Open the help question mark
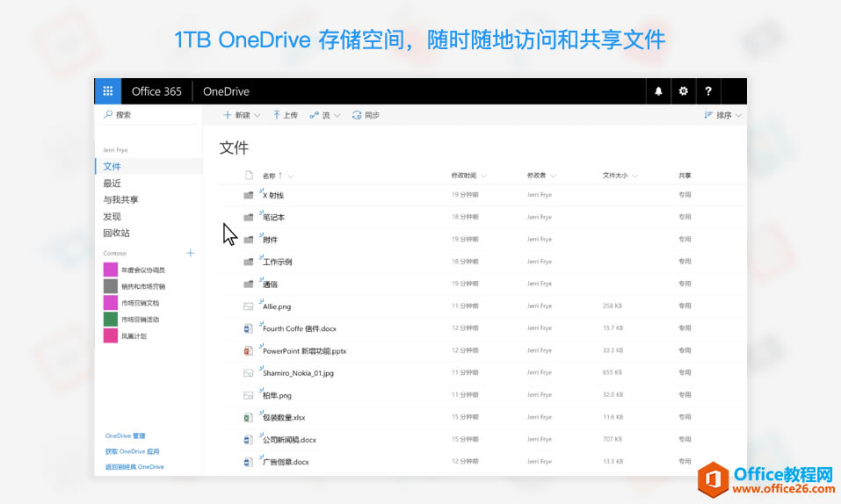This screenshot has width=841, height=504. pos(708,91)
